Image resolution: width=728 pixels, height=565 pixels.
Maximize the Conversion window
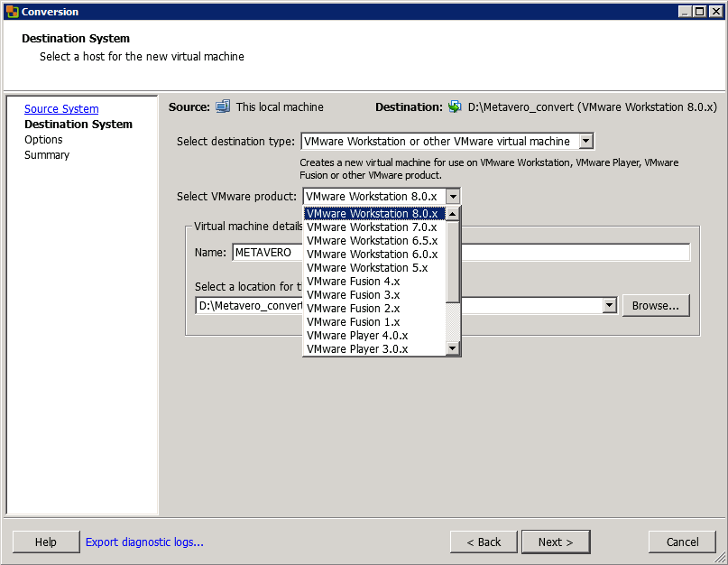tap(700, 12)
